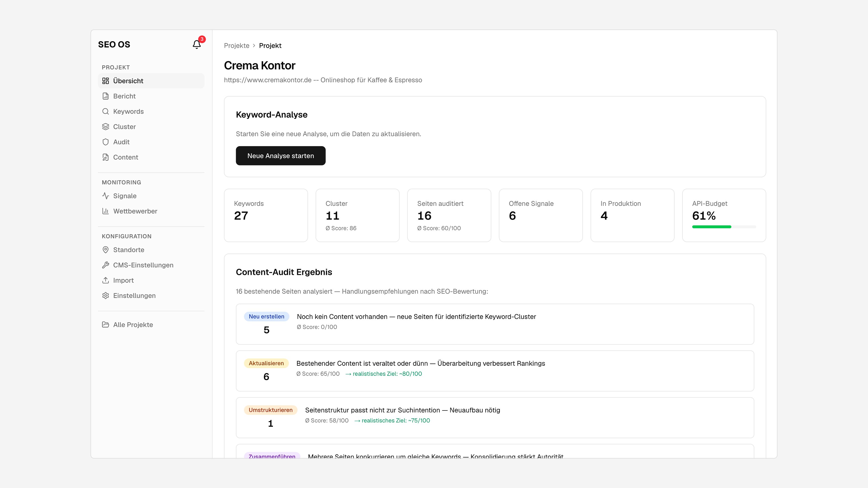Click the Projekt breadcrumb item
This screenshot has height=488, width=868.
[270, 46]
